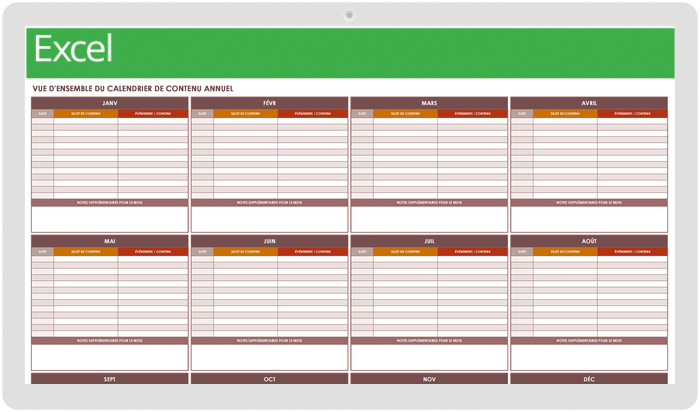Click the AOÛT notes box

pos(589,357)
